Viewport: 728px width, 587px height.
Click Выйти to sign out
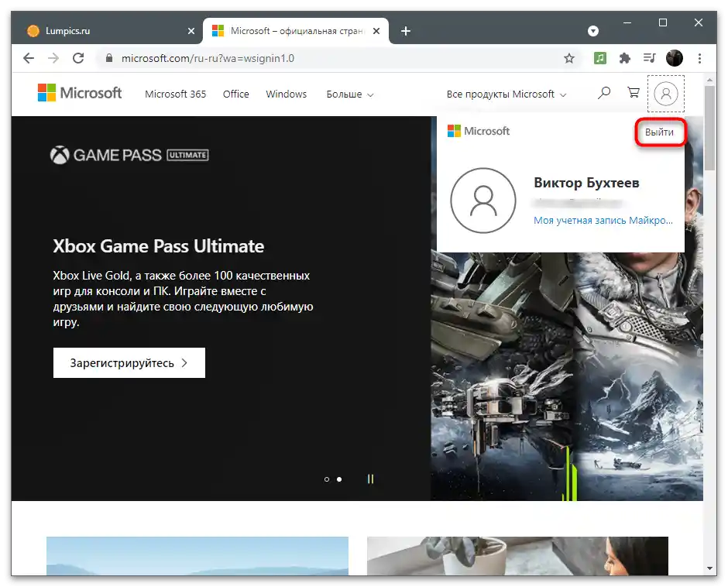tap(659, 132)
